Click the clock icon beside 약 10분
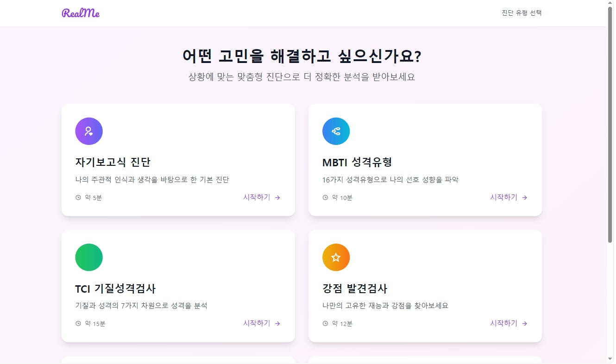Image resolution: width=616 pixels, height=364 pixels. tap(325, 197)
